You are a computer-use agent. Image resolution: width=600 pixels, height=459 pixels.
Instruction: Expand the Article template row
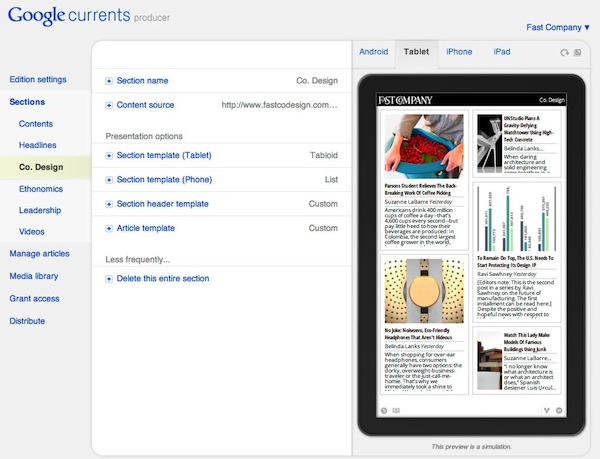[109, 228]
